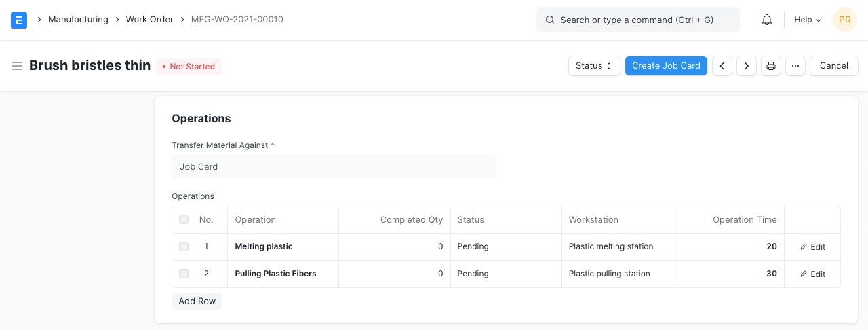Select all operations rows checkbox
The image size is (868, 330).
(x=184, y=219)
